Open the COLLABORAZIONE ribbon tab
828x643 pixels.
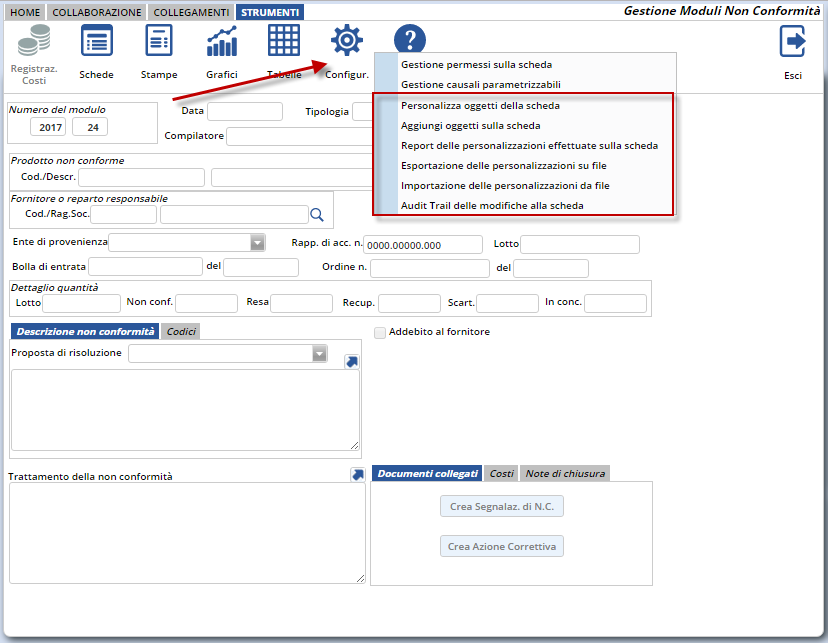[97, 12]
